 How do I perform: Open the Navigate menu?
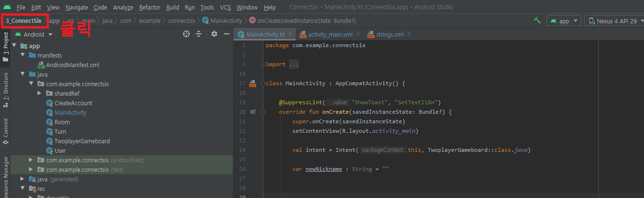point(77,8)
